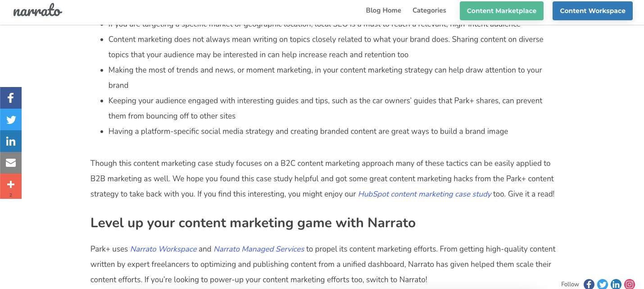Viewport: 644px width, 289px height.
Task: Click the bullet starting 'Content marketing does not always mean'
Action: [326, 47]
